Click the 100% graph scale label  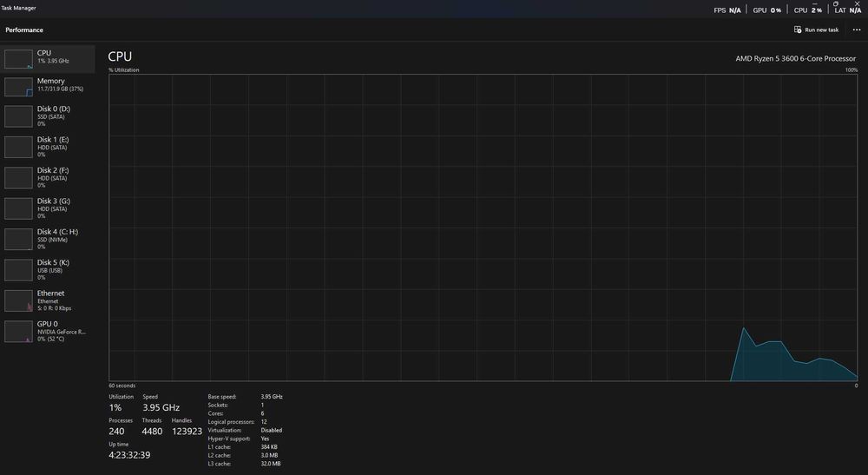[852, 69]
